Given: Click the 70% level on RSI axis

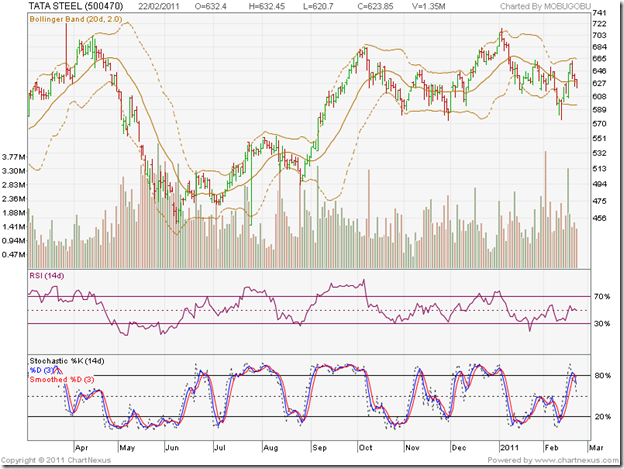Looking at the screenshot, I should coord(602,297).
